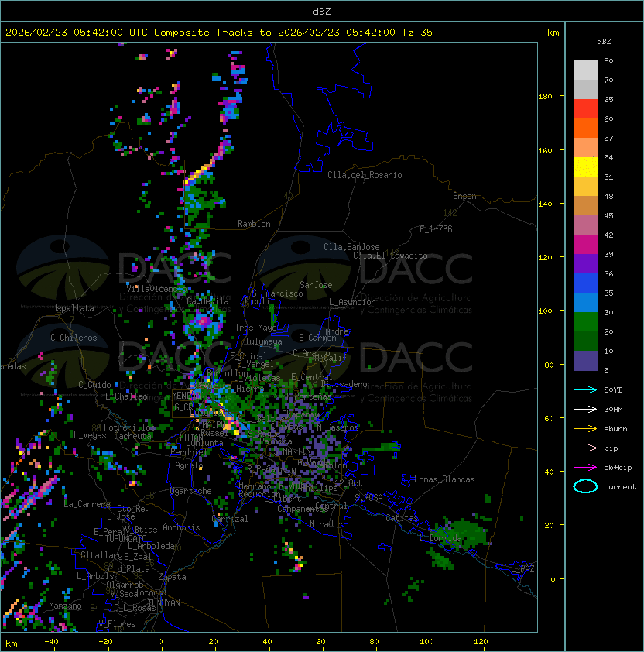This screenshot has width=644, height=652.
Task: Select the light orange 54-57 dBZ swatch
Action: [585, 148]
